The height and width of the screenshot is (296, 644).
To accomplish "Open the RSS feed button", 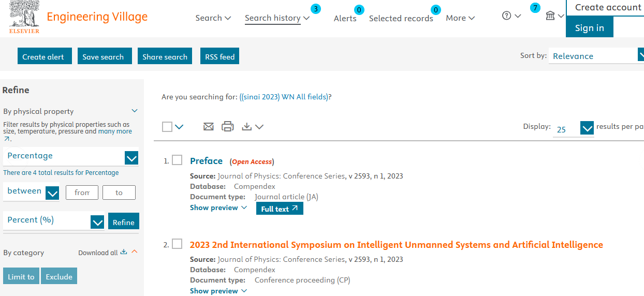I will tap(220, 56).
